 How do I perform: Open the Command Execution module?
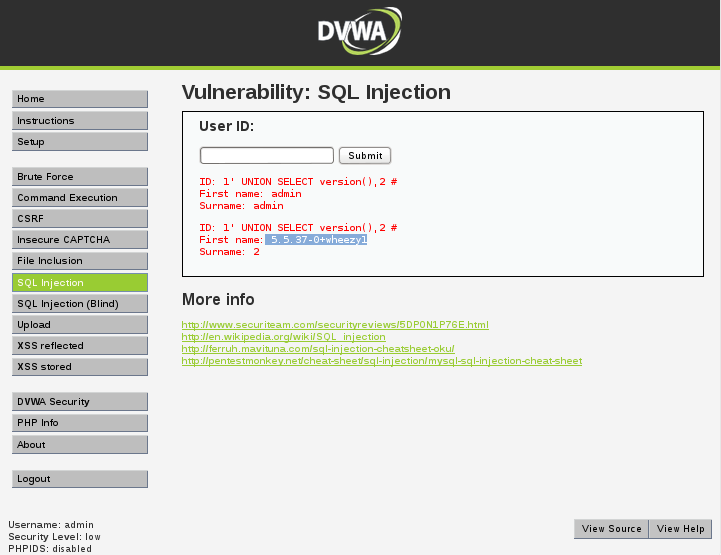80,198
